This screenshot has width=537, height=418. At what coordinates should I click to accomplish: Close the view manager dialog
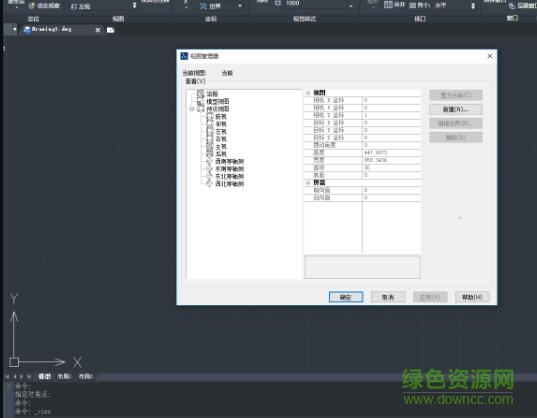(x=490, y=56)
